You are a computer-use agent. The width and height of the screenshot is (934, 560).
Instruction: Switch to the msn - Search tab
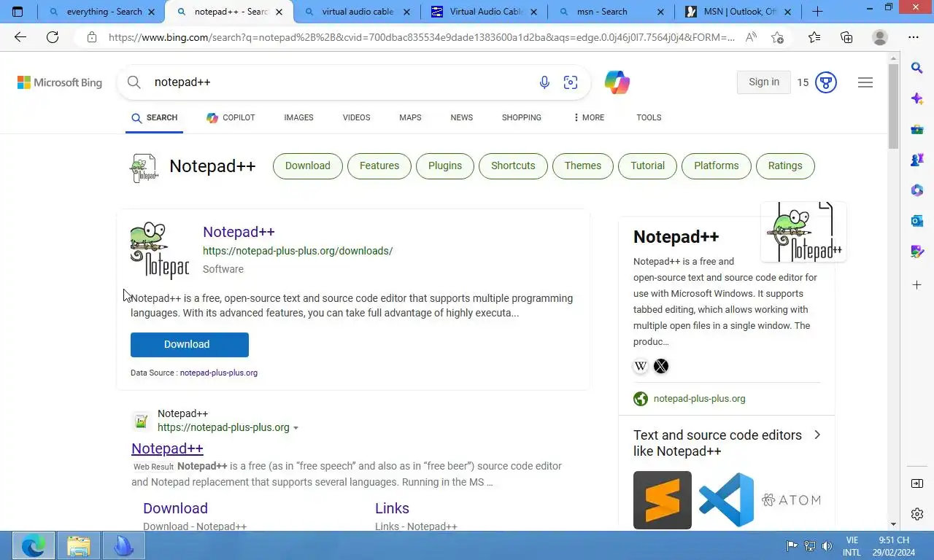tap(611, 12)
